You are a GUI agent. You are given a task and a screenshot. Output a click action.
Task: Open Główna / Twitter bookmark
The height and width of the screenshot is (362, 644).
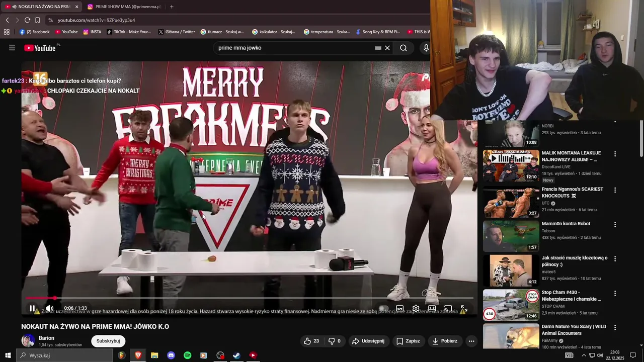[177, 32]
